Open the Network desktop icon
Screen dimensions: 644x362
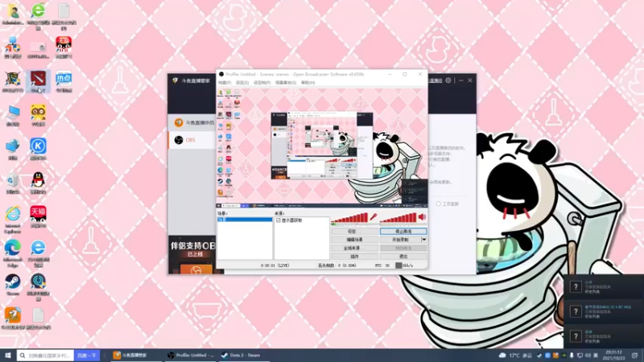pos(13,149)
